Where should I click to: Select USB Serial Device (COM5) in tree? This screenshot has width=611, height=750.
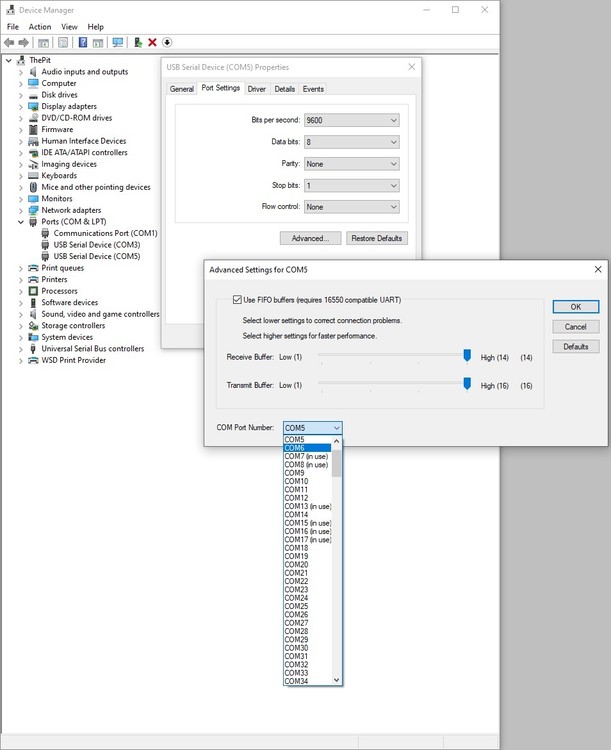[97, 256]
